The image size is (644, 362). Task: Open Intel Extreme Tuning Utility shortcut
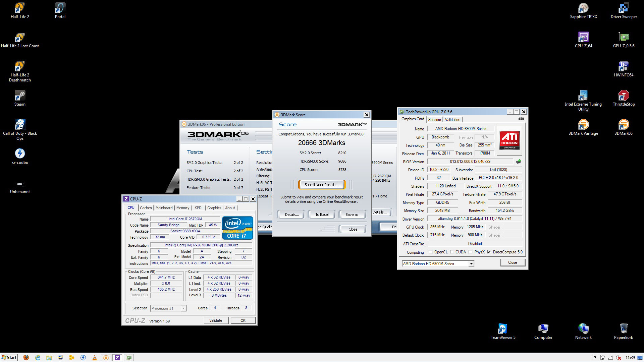coord(583,101)
